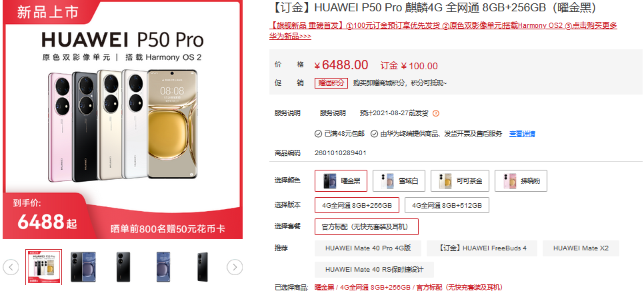The height and width of the screenshot is (291, 644).
Task: Open the red promotional banner link
Action: coord(443,31)
